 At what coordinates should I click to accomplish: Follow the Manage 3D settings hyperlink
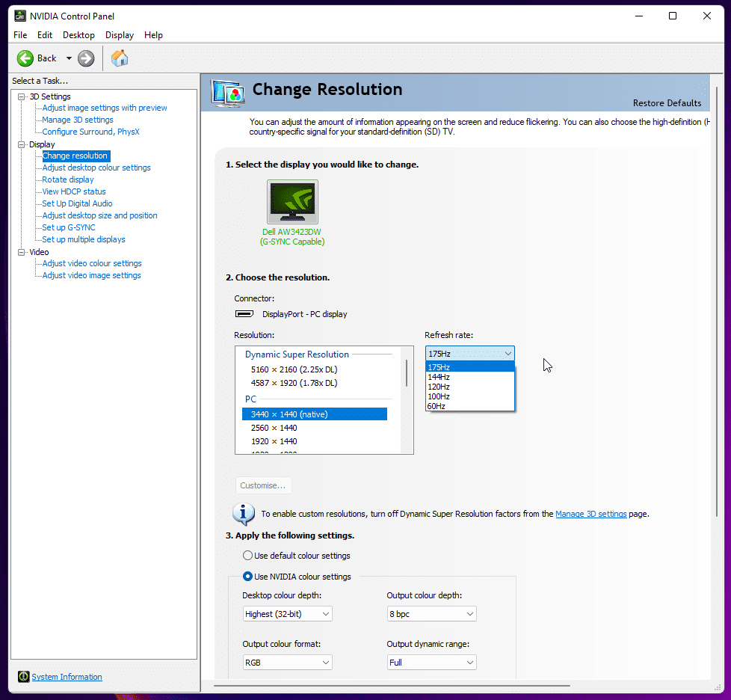click(590, 514)
